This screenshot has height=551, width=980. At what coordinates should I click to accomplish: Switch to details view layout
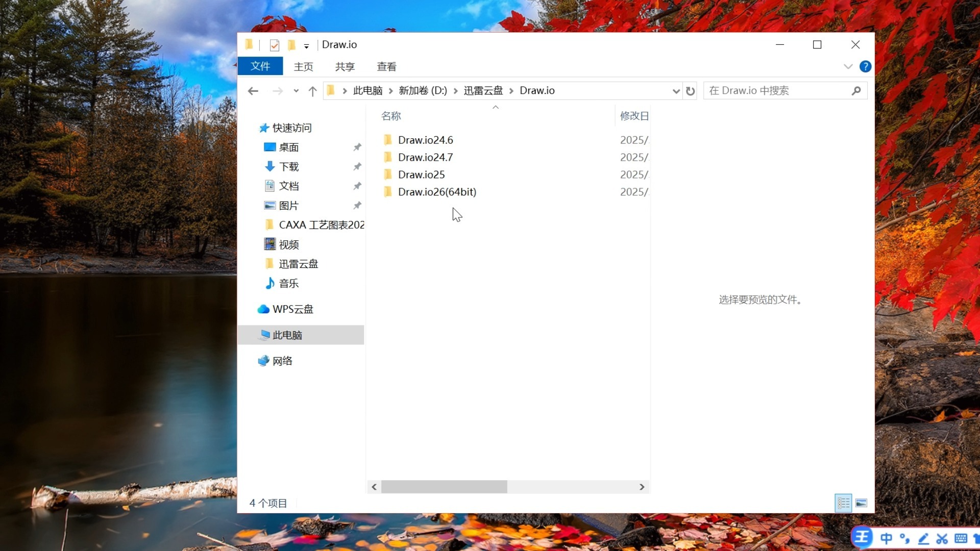coord(843,503)
